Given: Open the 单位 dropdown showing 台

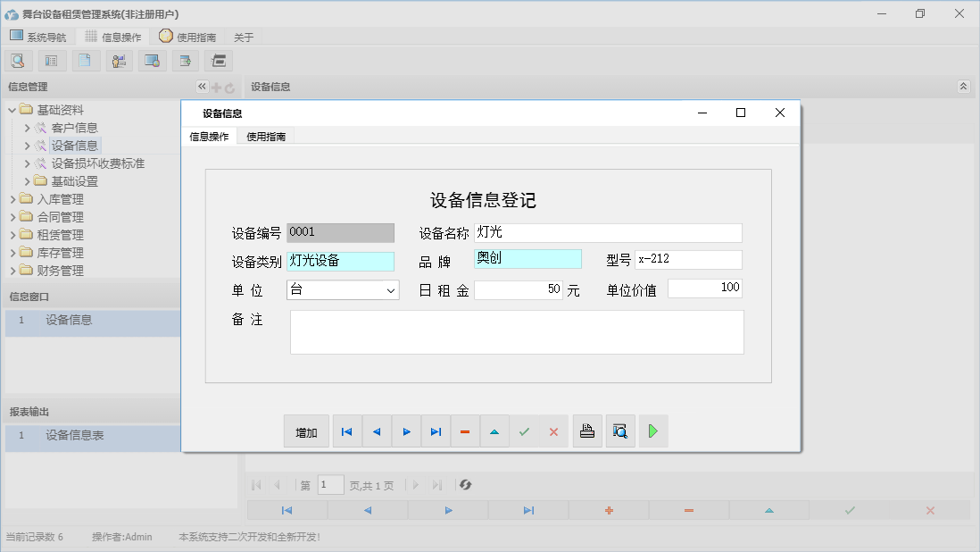Looking at the screenshot, I should coord(390,290).
